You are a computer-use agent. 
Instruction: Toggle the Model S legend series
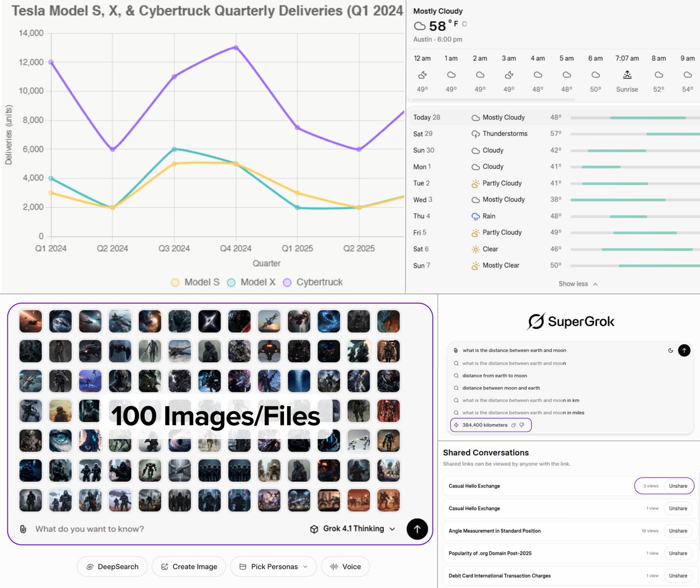click(x=195, y=282)
